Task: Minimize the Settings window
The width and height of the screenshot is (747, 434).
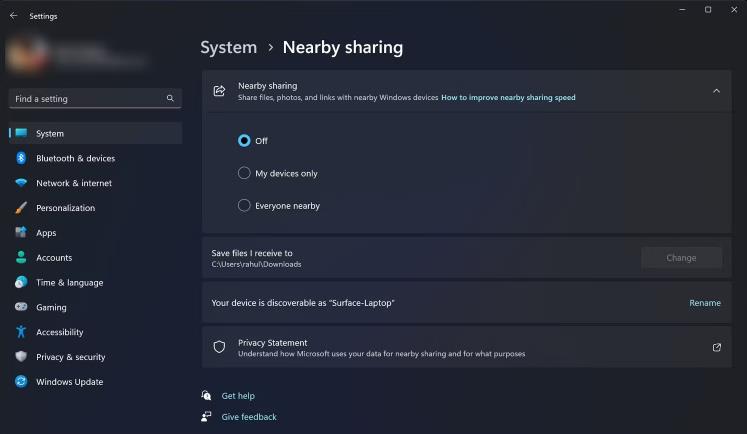Action: 682,10
